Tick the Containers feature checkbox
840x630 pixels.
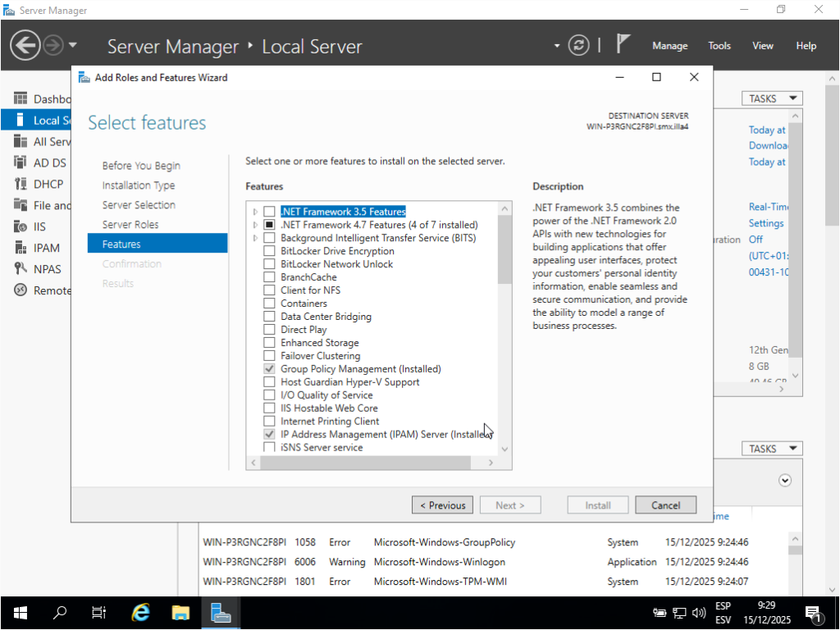click(269, 304)
